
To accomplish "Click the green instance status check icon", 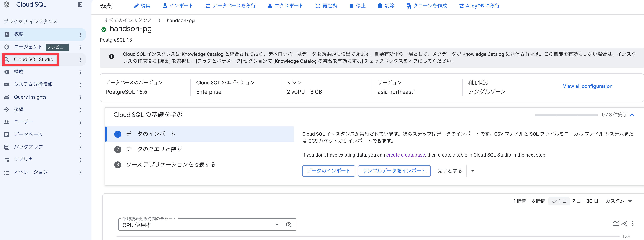I will point(104,30).
